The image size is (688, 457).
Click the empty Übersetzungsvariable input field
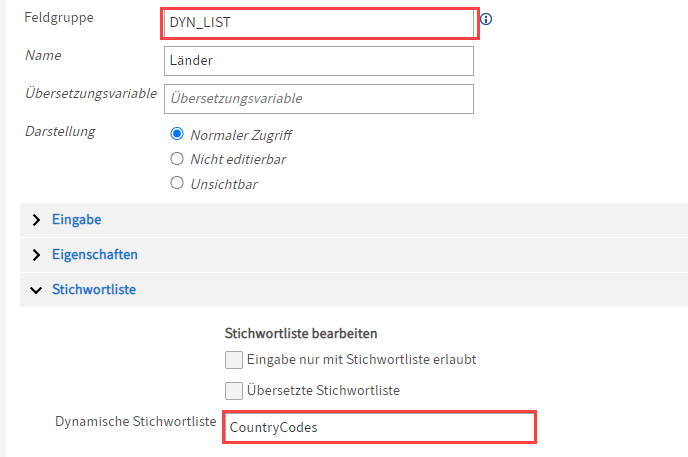(319, 98)
